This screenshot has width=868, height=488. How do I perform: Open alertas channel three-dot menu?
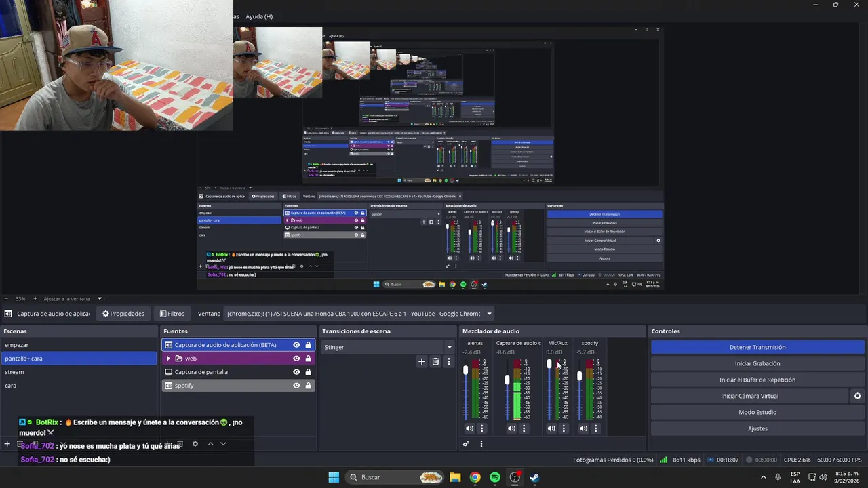(x=482, y=428)
